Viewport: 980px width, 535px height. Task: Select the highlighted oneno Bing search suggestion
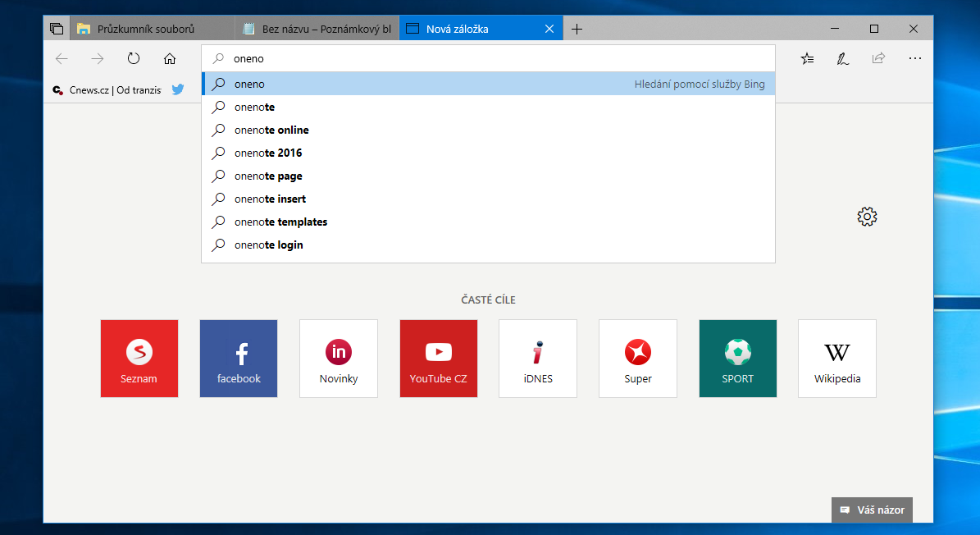pos(488,84)
